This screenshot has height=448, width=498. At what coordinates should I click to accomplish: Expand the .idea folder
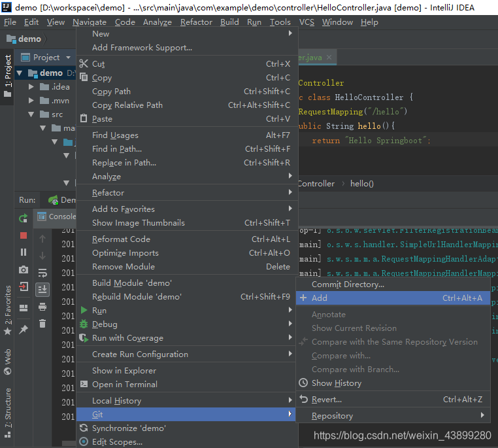point(31,87)
